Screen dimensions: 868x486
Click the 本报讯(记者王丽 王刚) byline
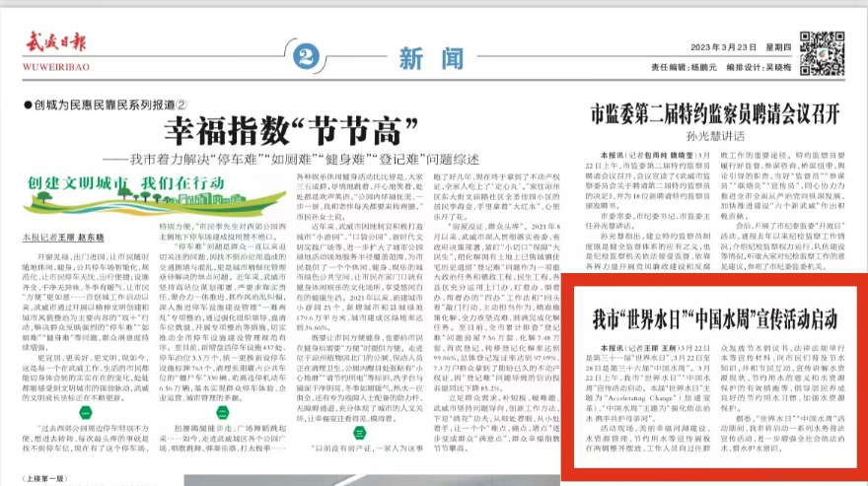(638, 348)
